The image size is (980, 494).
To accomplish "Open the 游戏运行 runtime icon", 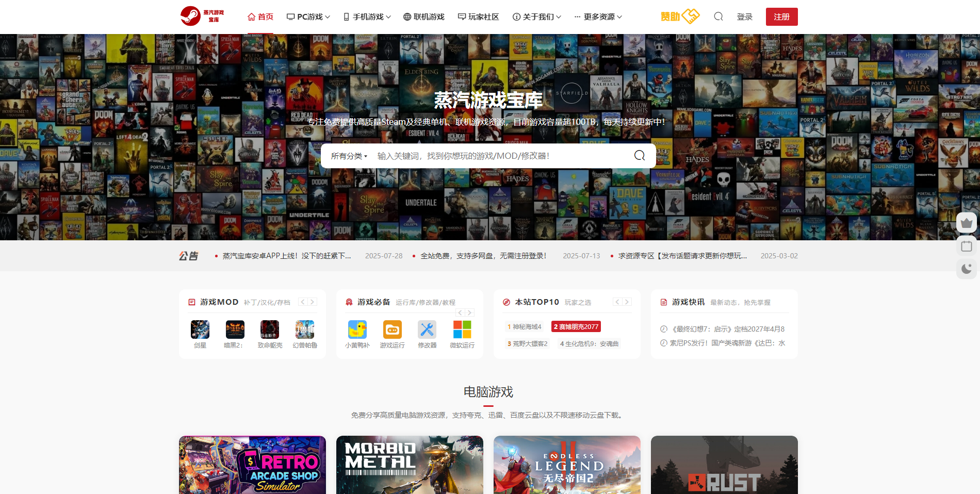I will (393, 330).
